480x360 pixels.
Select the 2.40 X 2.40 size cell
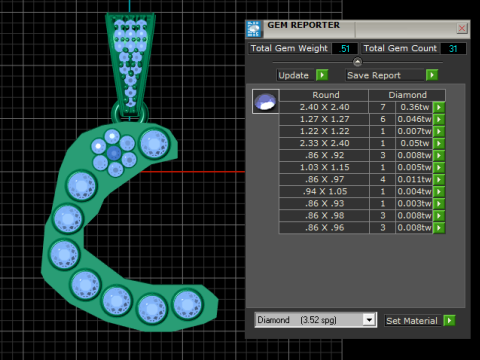[x=324, y=107]
